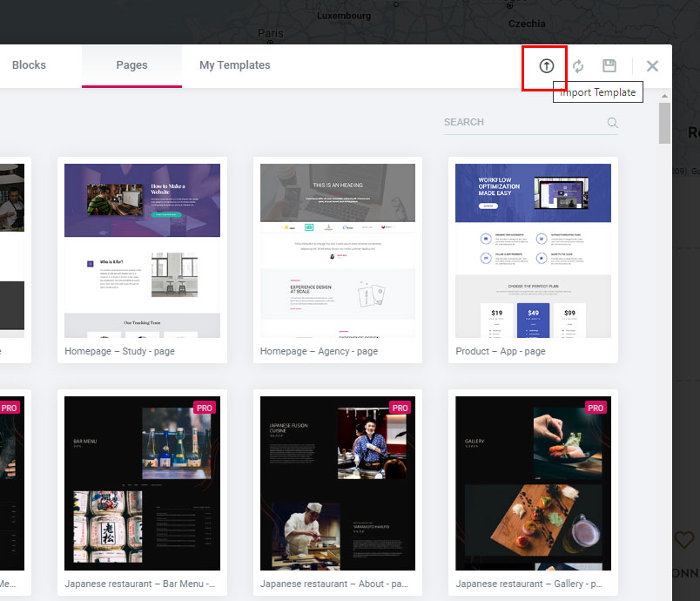This screenshot has width=700, height=601.
Task: Click 'Japanese restaurant – Bar Menu' title text
Action: point(139,584)
